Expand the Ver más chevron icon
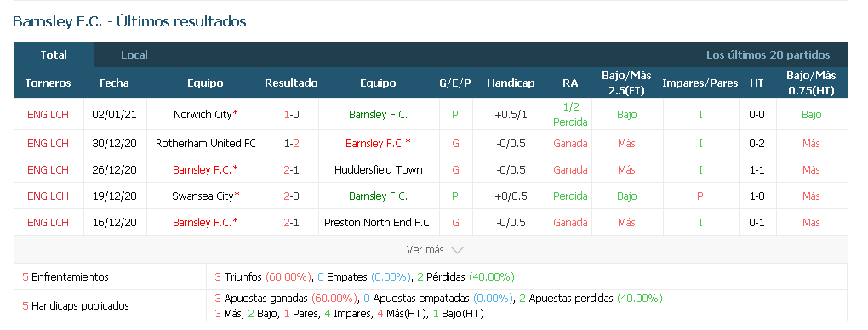Image resolution: width=868 pixels, height=330 pixels. tap(457, 250)
